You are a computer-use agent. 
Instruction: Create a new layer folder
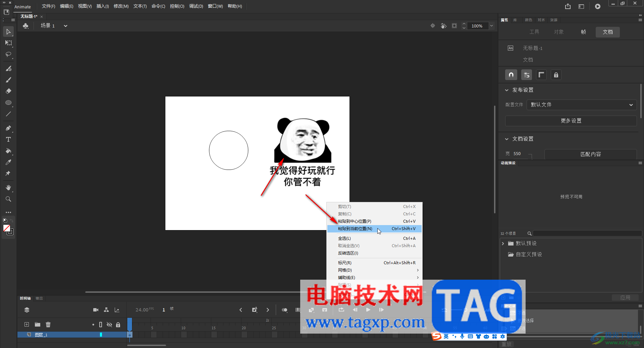(x=38, y=325)
